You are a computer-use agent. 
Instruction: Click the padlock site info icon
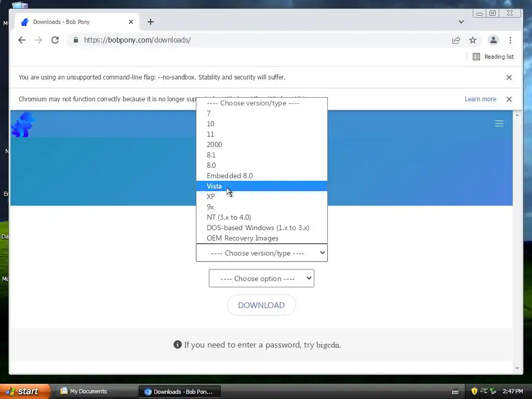[x=76, y=40]
